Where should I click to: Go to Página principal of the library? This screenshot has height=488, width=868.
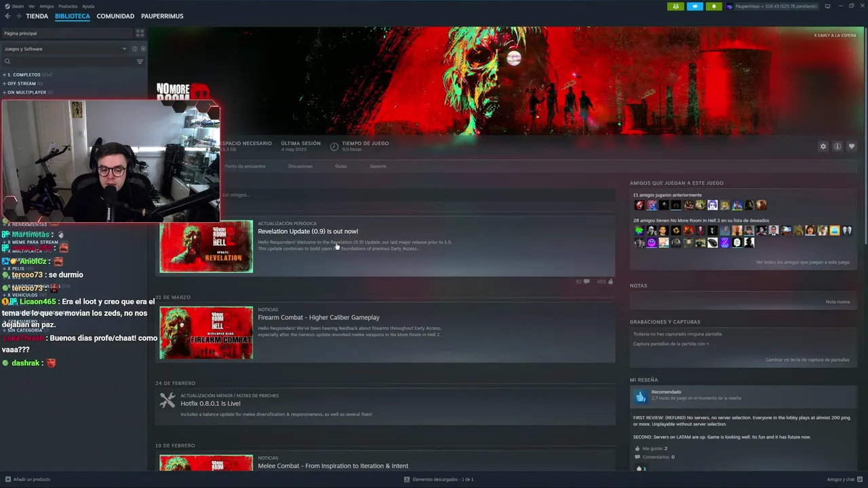click(x=68, y=33)
